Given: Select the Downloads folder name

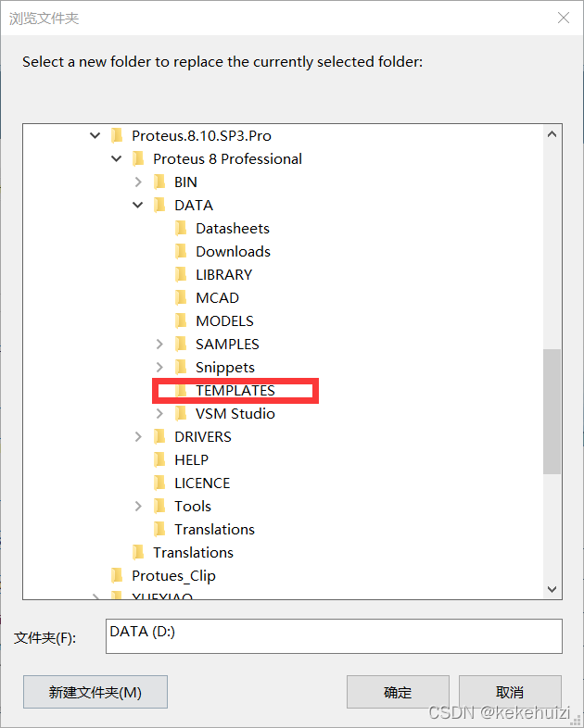Looking at the screenshot, I should click(x=233, y=252).
